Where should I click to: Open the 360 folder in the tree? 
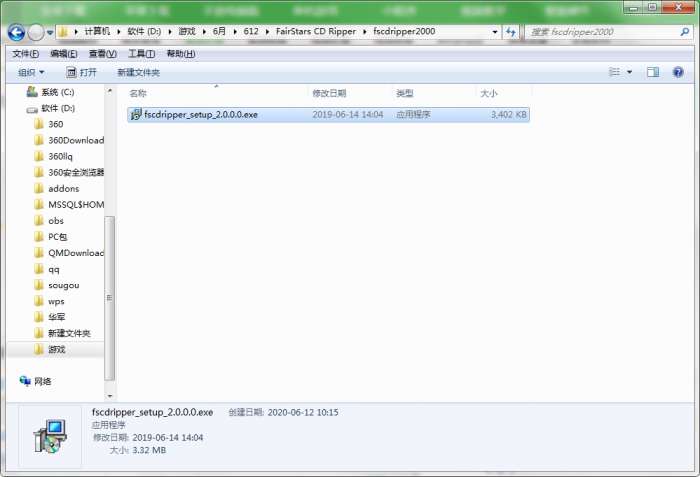(48, 124)
